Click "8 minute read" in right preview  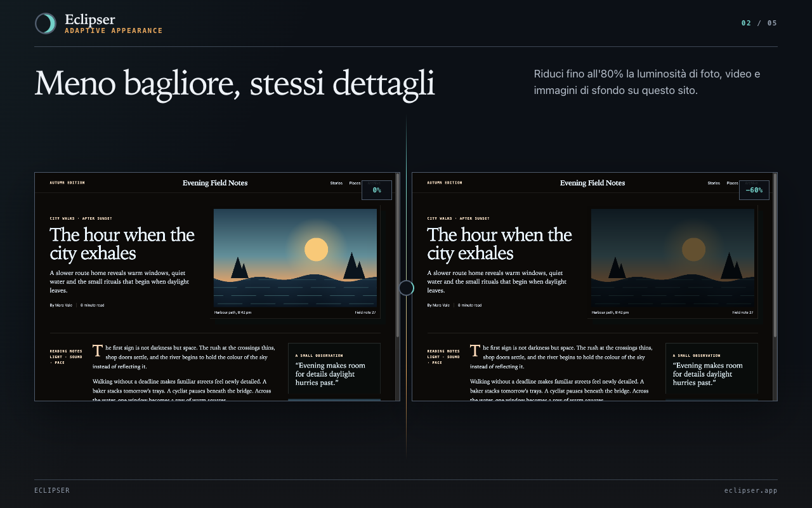click(x=469, y=305)
